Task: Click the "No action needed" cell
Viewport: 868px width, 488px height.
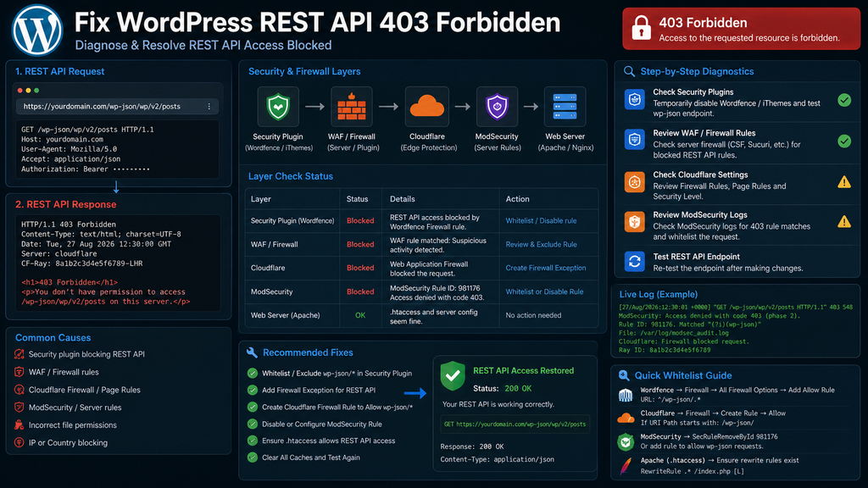Action: 533,315
